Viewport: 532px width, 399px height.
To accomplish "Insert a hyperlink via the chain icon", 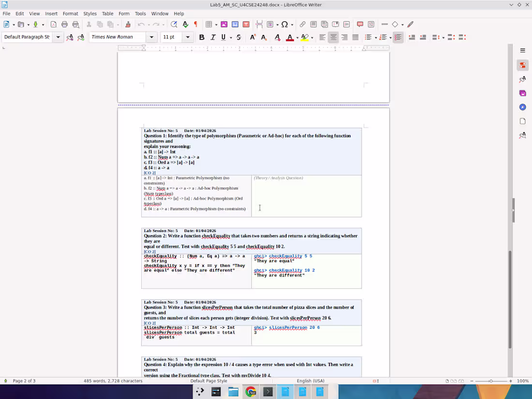I will pyautogui.click(x=303, y=24).
